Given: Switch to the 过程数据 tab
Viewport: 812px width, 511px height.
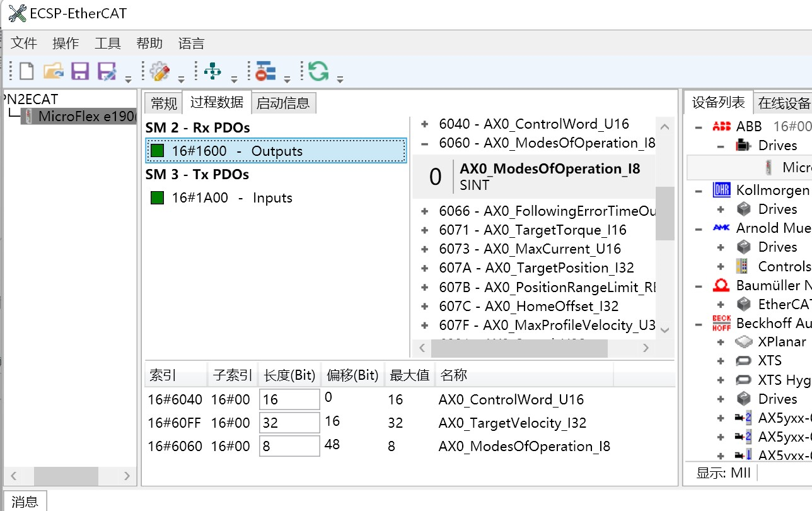Looking at the screenshot, I should tap(217, 102).
